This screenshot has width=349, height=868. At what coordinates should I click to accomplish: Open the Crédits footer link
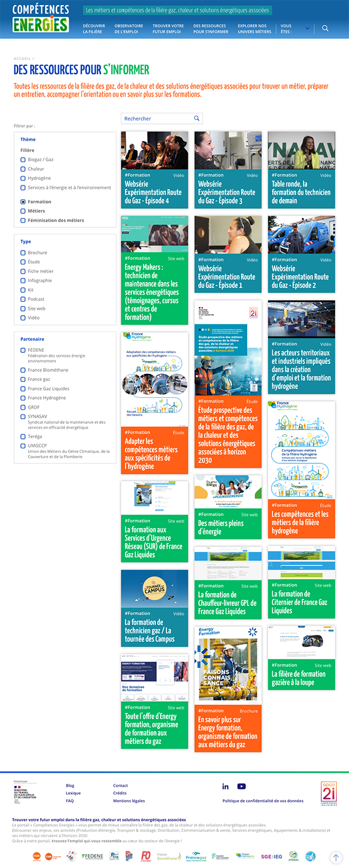(x=120, y=793)
